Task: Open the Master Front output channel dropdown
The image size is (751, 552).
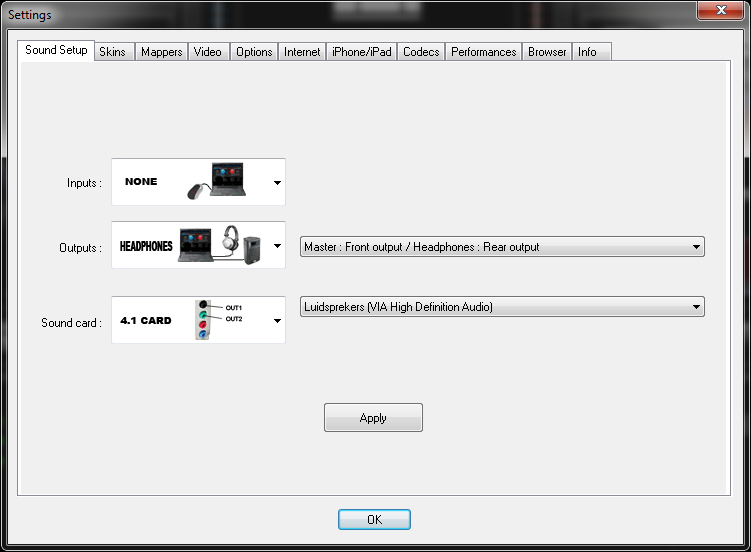Action: tap(502, 247)
